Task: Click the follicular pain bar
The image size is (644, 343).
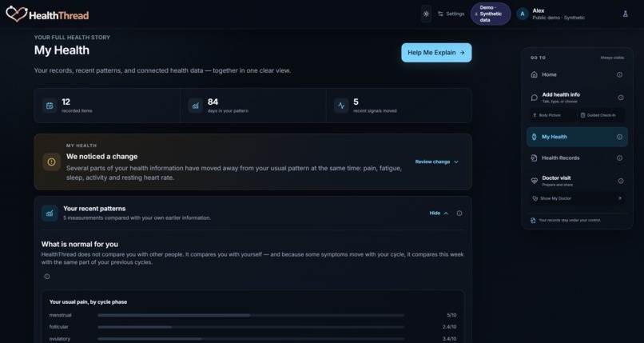Action: coord(251,327)
